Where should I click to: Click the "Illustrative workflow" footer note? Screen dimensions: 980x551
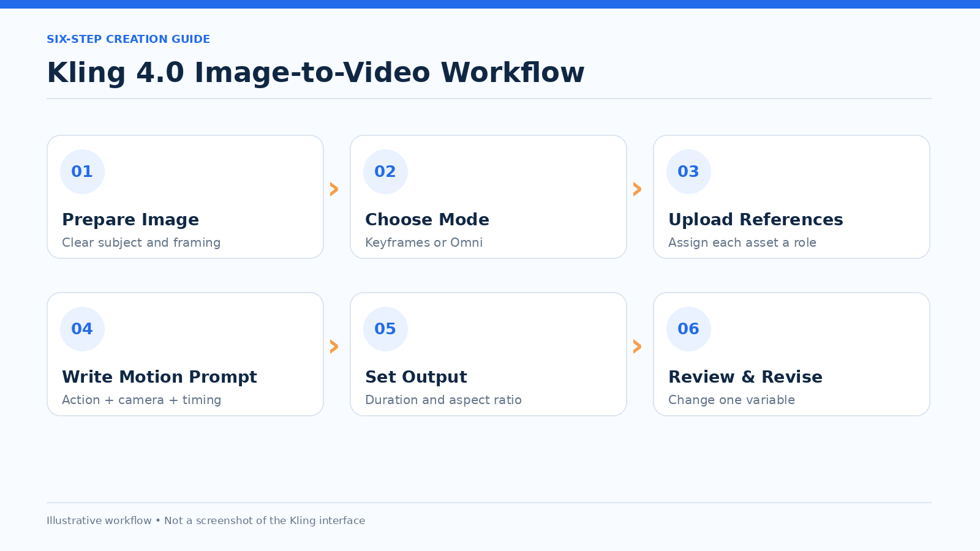[206, 521]
